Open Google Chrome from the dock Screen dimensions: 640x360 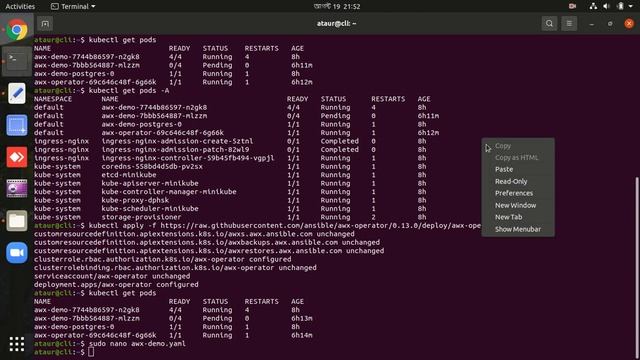[x=17, y=30]
